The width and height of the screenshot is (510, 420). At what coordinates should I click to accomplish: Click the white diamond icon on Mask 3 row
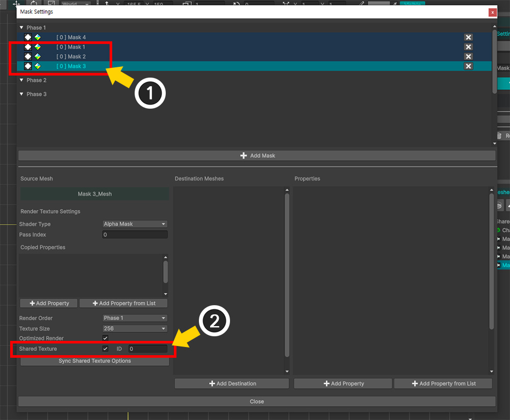point(28,66)
